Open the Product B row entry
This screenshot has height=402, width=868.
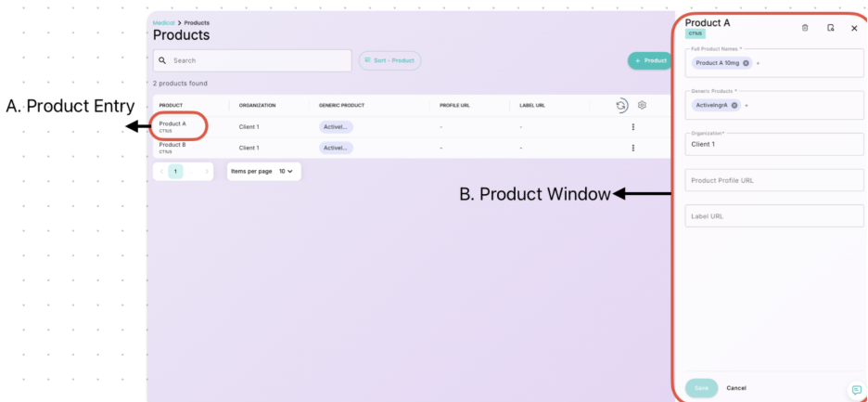click(172, 148)
